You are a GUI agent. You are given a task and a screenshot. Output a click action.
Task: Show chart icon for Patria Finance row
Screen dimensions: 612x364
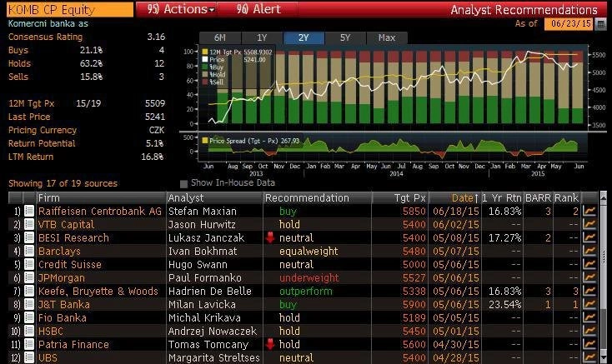(589, 345)
